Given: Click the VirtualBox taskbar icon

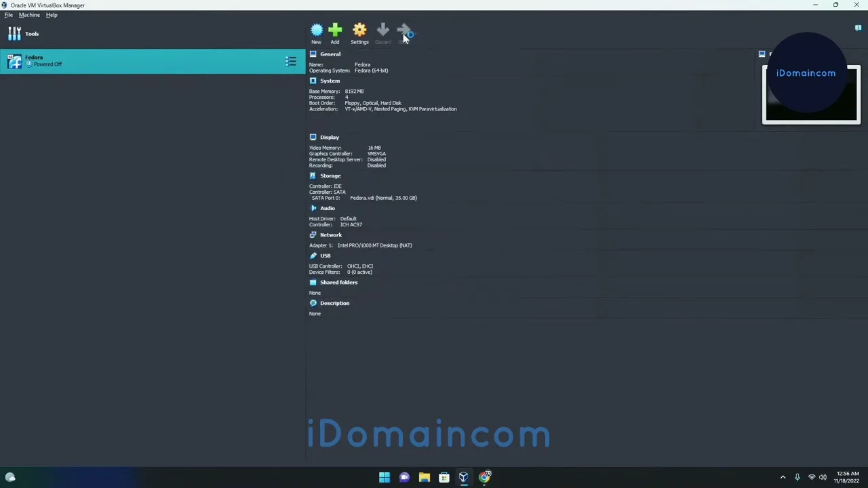Looking at the screenshot, I should tap(464, 477).
